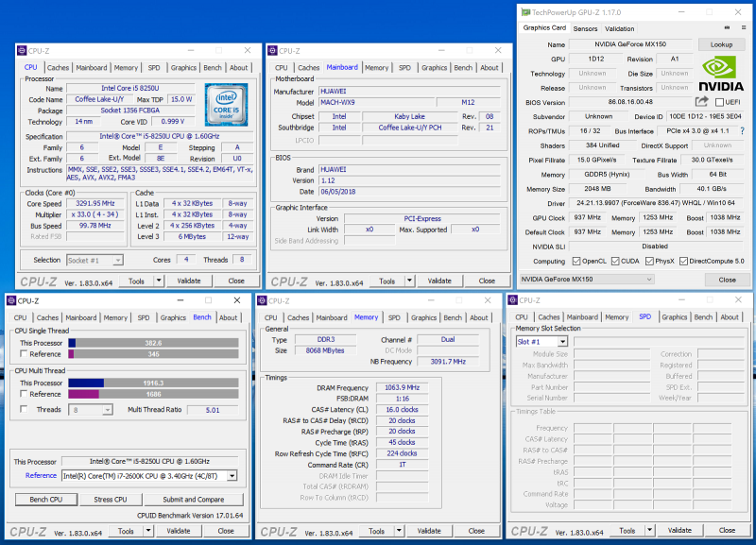Click the single thread This Processor 382.6 bar
This screenshot has width=756, height=545.
click(x=153, y=343)
